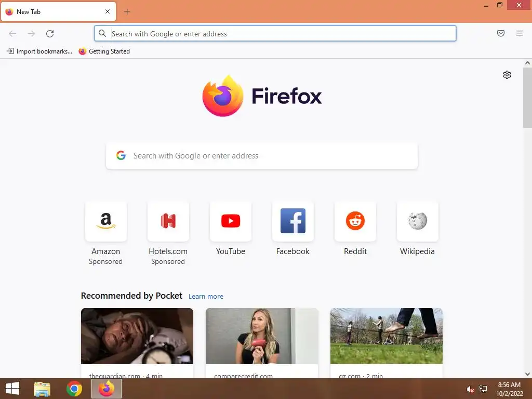
Task: Open the taskbar clock showing 8:56 AM
Action: click(x=509, y=389)
